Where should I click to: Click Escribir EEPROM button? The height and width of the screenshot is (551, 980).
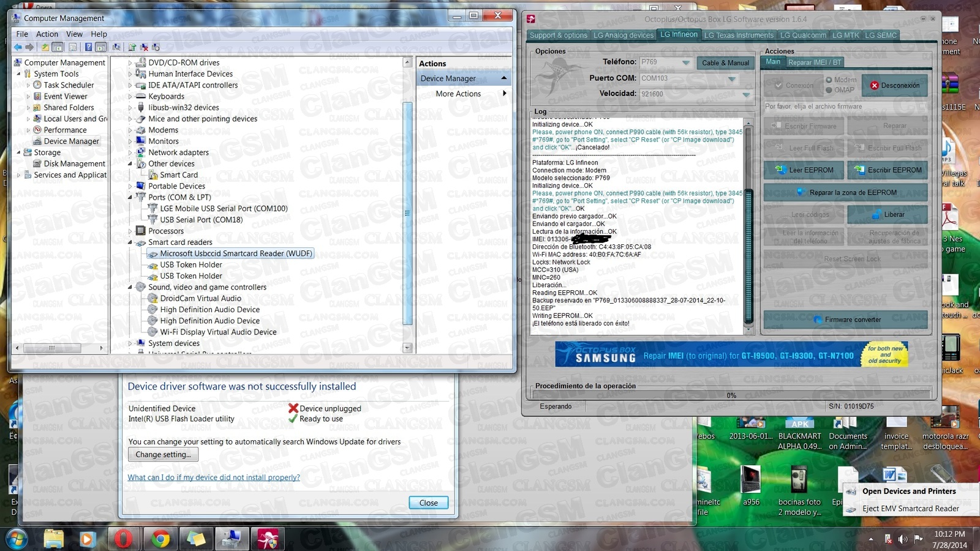pos(888,170)
